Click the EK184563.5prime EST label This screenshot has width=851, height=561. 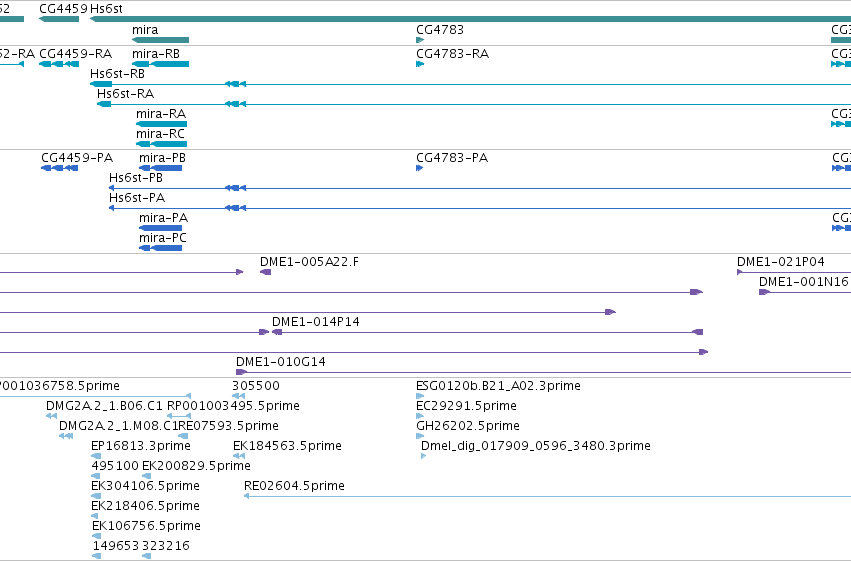287,446
